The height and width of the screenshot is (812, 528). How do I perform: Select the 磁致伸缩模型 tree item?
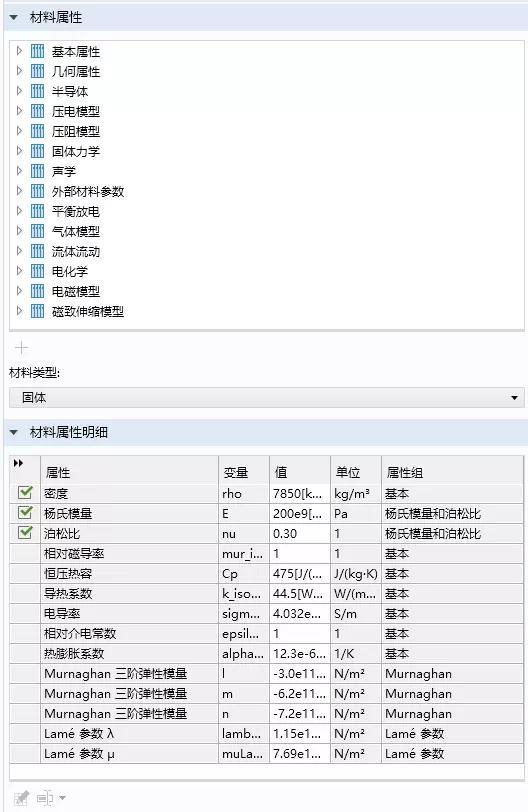88,311
